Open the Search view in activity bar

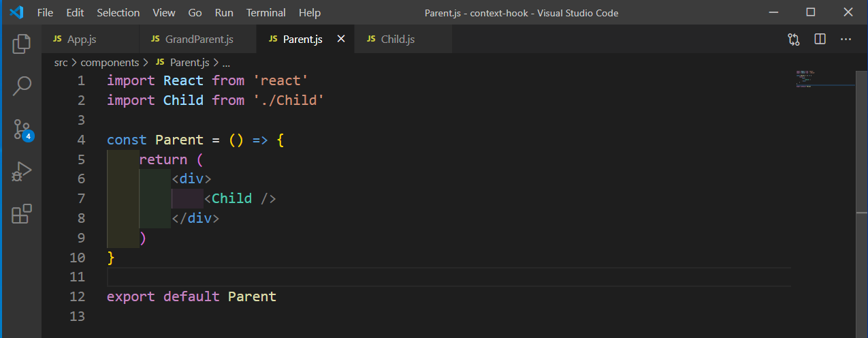[x=22, y=87]
